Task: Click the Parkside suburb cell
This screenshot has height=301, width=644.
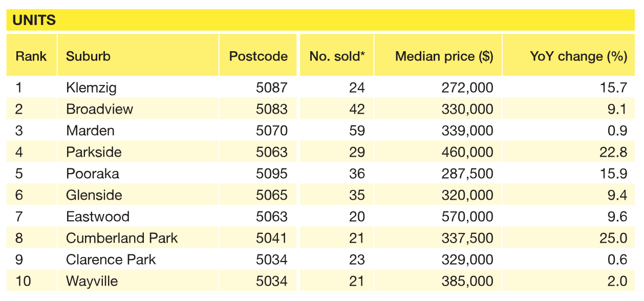Action: point(94,152)
